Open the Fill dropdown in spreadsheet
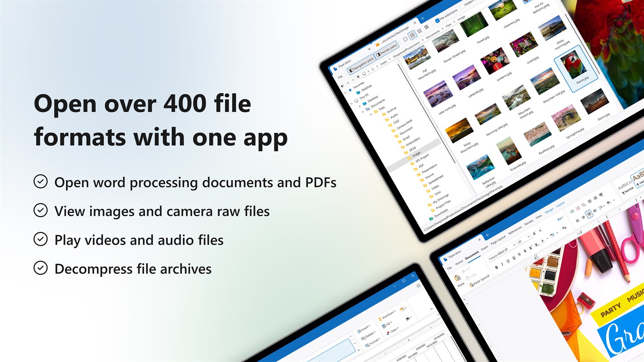Image resolution: width=644 pixels, height=362 pixels. 387,325
